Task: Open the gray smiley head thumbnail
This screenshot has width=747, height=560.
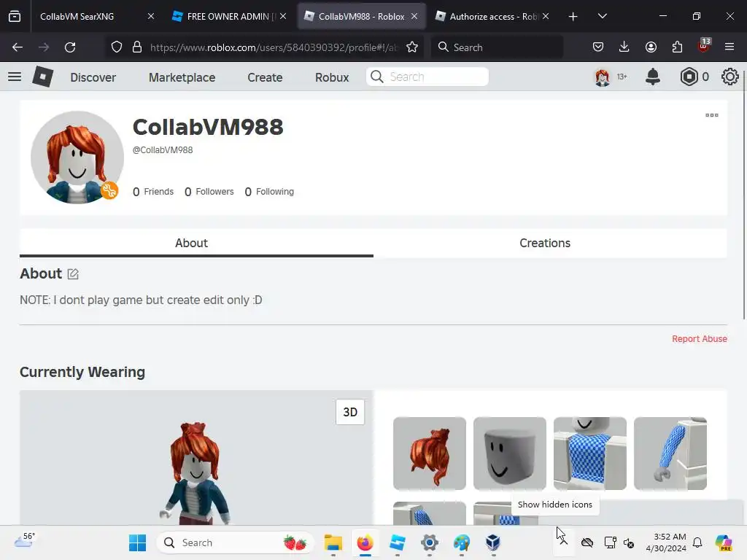Action: [510, 454]
